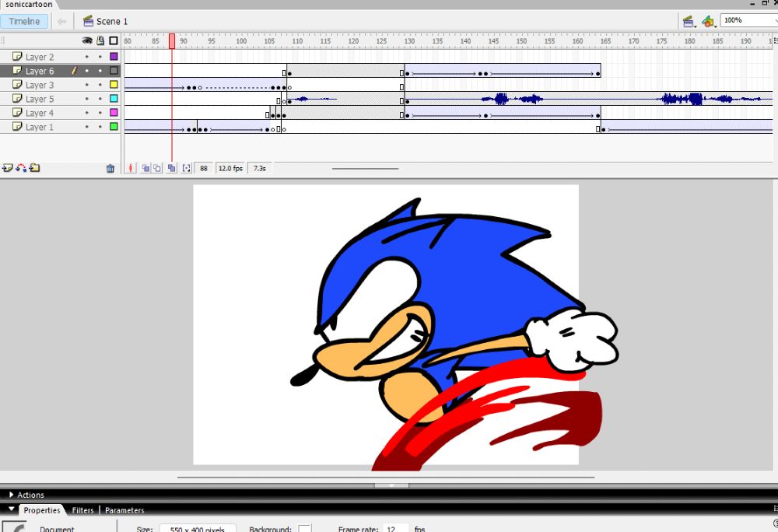Click frame 130 on the timeline ruler
This screenshot has width=778, height=532.
click(409, 41)
